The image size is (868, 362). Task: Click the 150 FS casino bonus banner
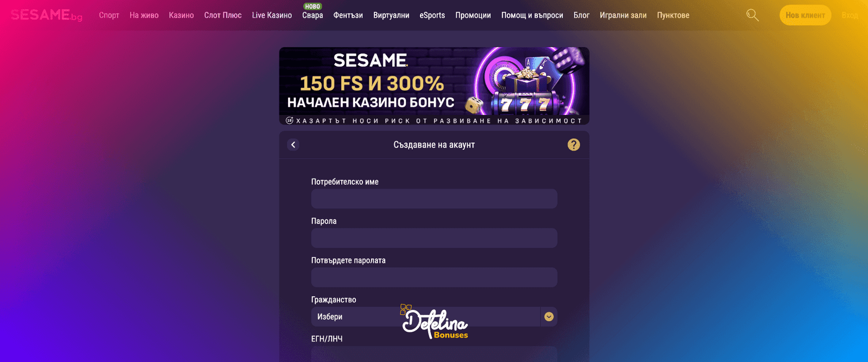click(x=434, y=86)
